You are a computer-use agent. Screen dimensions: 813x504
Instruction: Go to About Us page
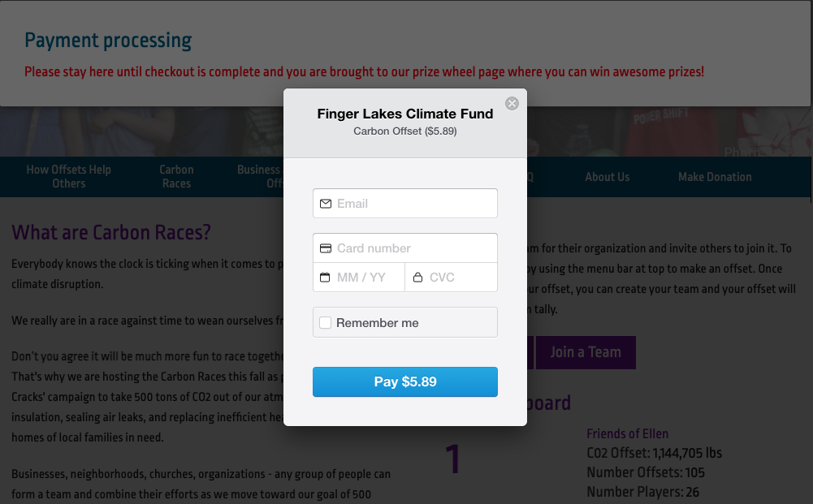[x=608, y=177]
